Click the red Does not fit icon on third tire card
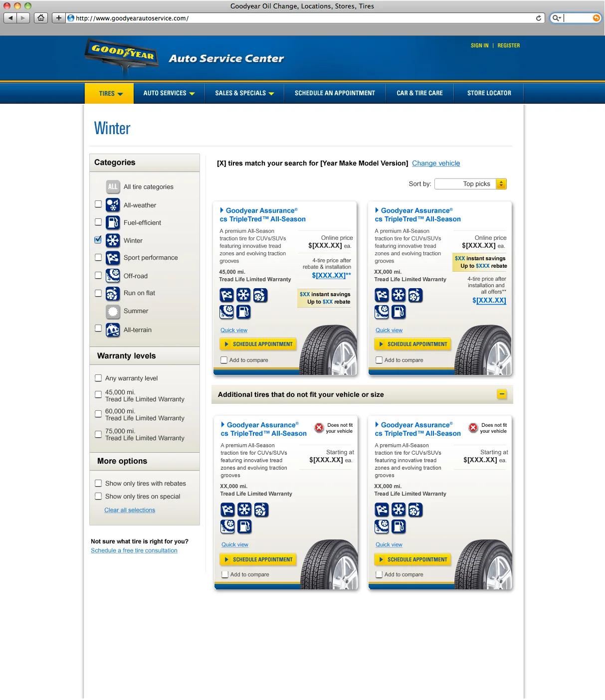Viewport: 605px width, 700px height. [x=319, y=428]
